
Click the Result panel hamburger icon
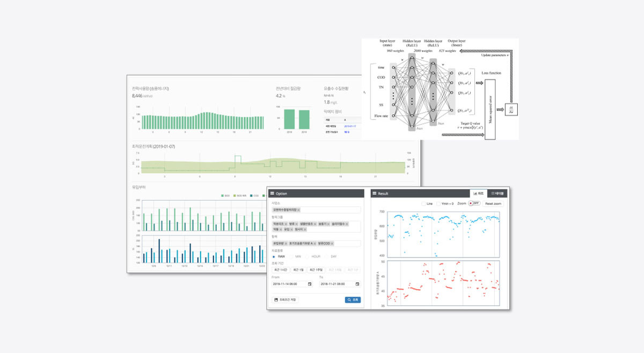pos(375,193)
